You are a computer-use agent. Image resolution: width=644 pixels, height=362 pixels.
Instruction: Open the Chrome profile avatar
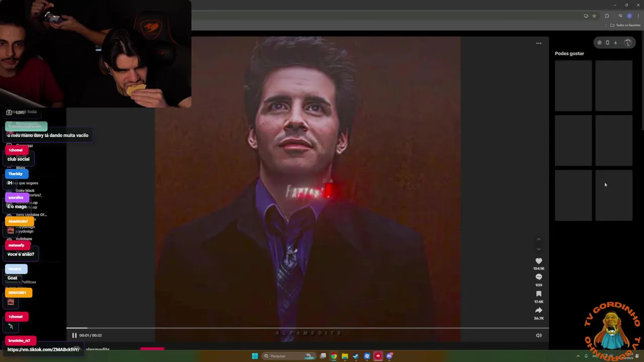pyautogui.click(x=629, y=16)
